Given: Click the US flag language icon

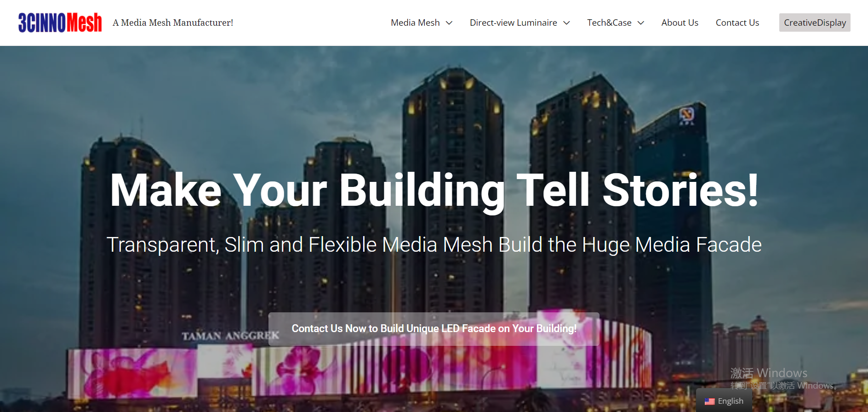Looking at the screenshot, I should [x=709, y=401].
